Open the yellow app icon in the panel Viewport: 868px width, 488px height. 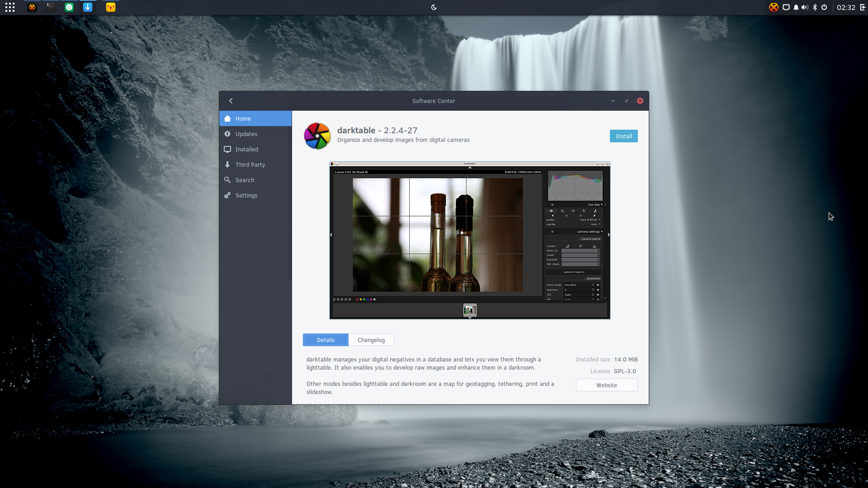[111, 7]
